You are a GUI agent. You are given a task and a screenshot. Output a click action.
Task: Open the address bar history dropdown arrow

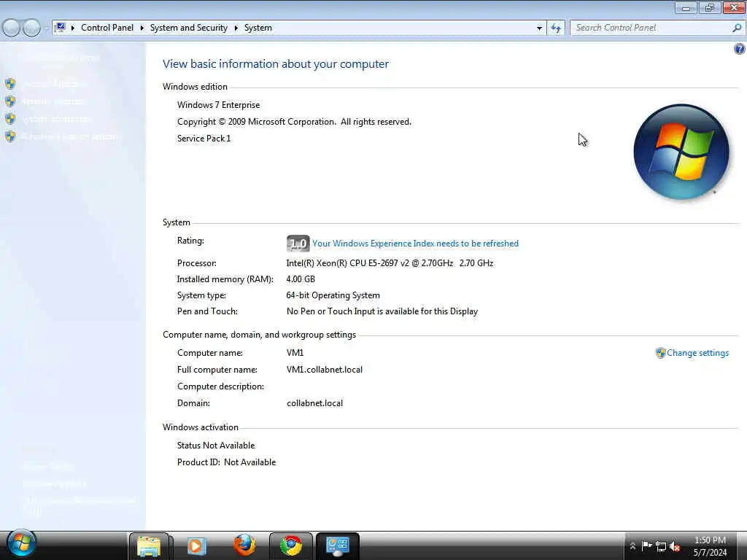[x=539, y=28]
